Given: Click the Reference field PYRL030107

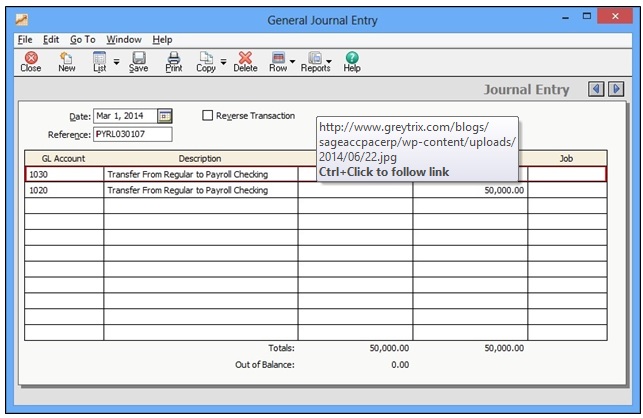Looking at the screenshot, I should pos(133,134).
